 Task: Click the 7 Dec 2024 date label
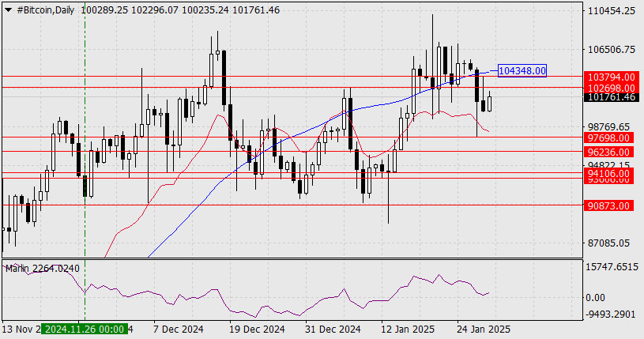tap(179, 330)
